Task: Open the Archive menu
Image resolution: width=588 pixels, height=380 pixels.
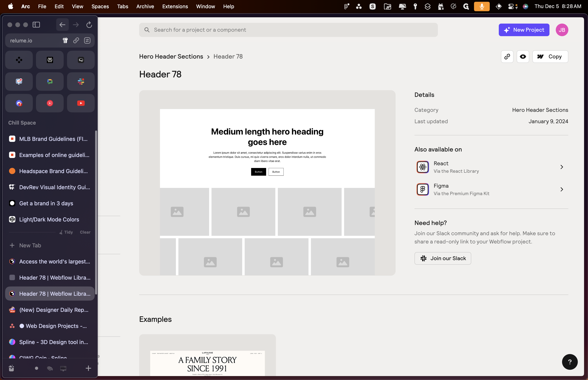Action: click(x=145, y=6)
